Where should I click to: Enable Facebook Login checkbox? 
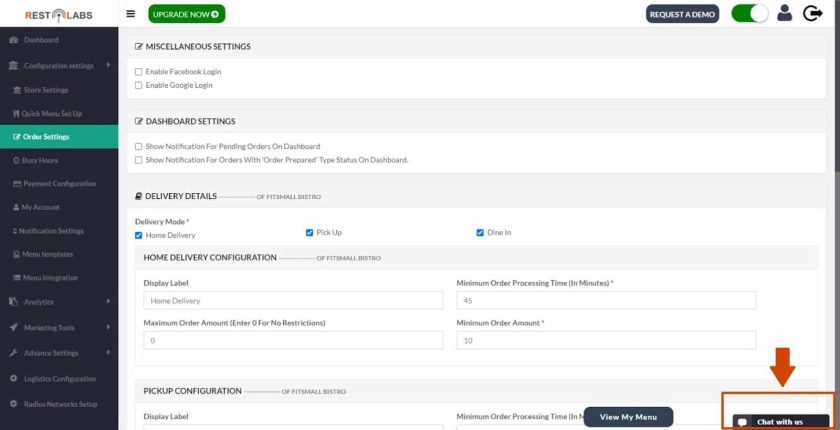139,72
